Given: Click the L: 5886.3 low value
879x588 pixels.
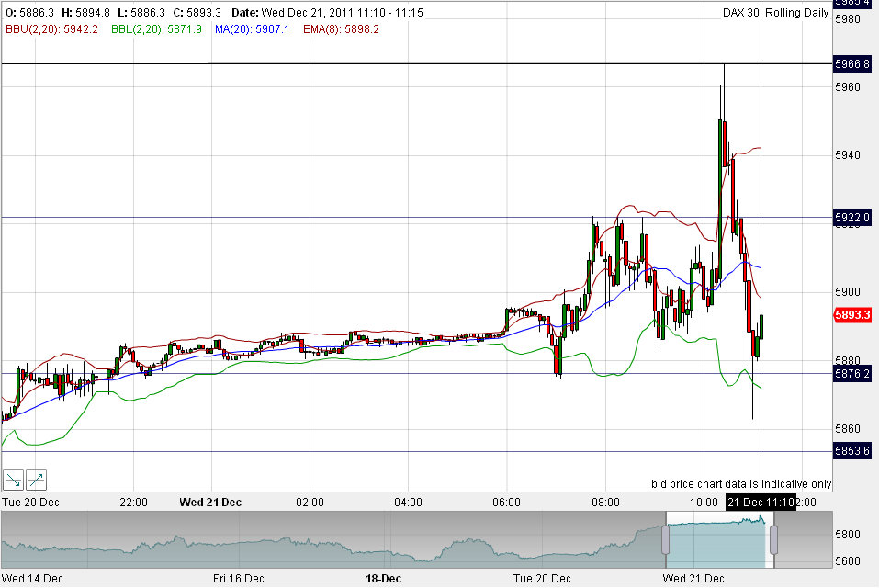Looking at the screenshot, I should pyautogui.click(x=141, y=12).
